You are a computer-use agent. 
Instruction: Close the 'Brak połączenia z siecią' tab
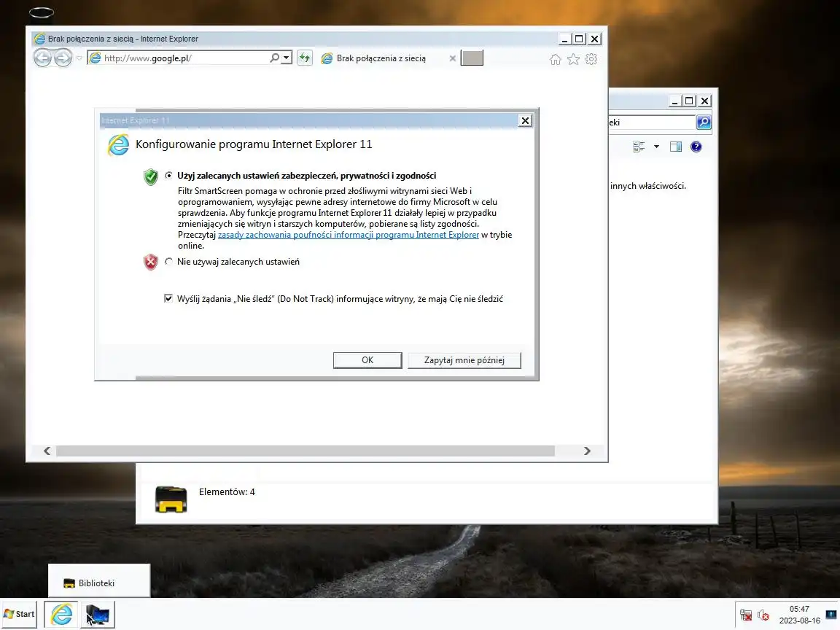(x=453, y=58)
